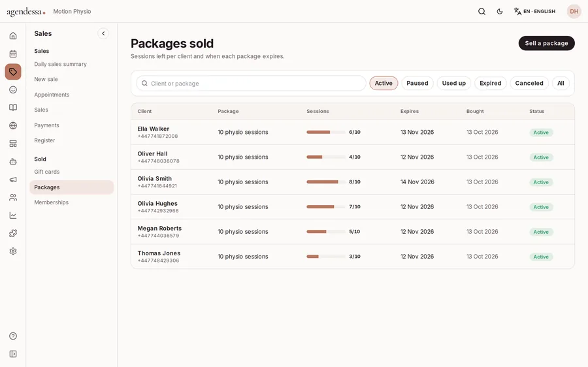Open Memberships under Sold
The height and width of the screenshot is (367, 588).
52,202
